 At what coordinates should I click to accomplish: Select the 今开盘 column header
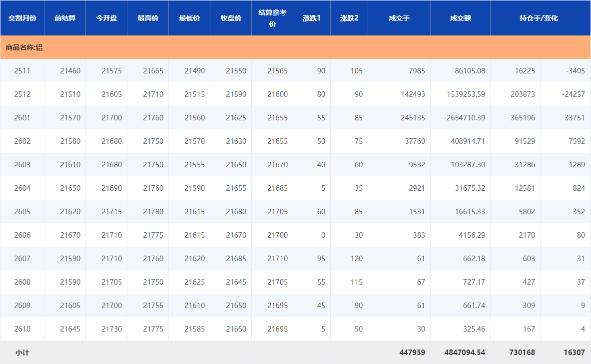pos(106,18)
